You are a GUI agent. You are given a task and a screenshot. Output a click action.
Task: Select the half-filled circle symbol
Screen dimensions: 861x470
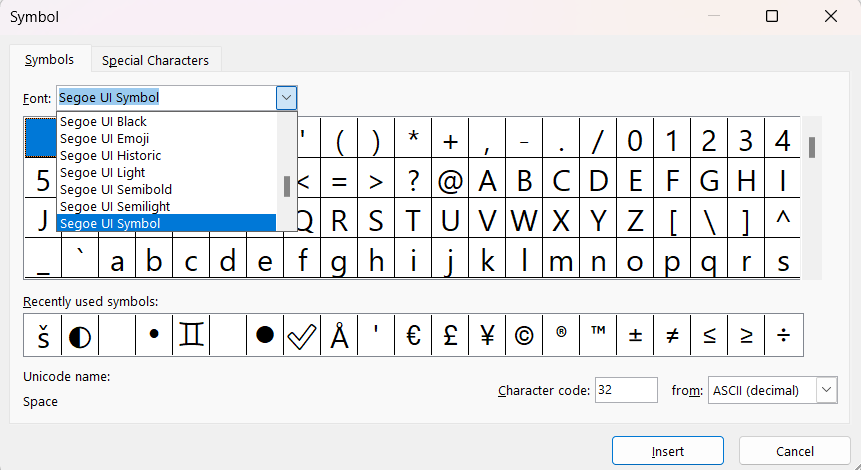[80, 335]
